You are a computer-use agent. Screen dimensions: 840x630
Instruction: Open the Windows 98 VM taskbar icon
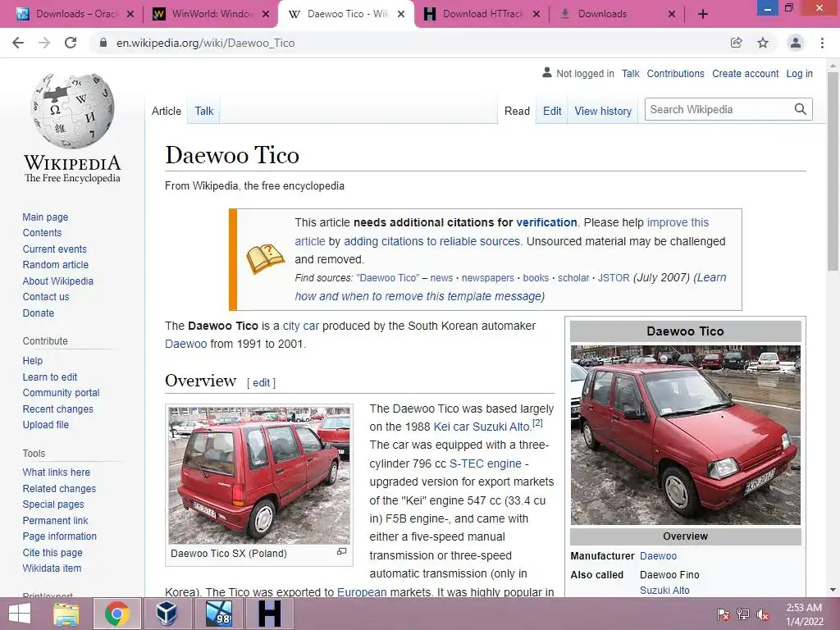[x=219, y=614]
